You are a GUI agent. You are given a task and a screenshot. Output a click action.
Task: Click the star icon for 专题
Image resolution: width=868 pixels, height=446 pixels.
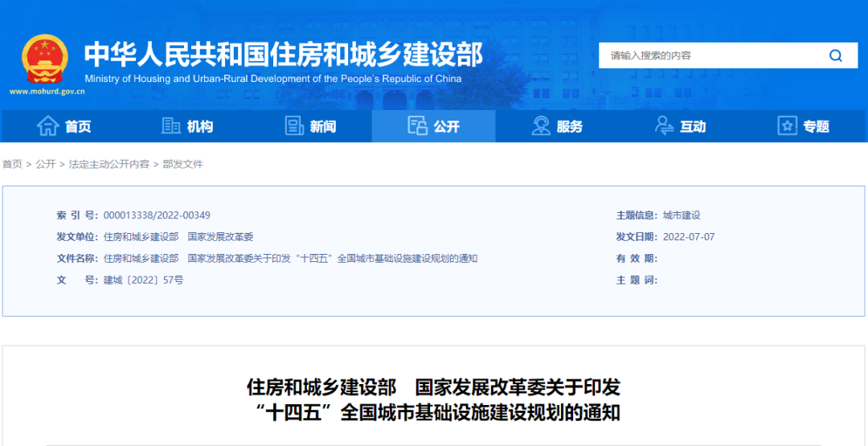(787, 126)
